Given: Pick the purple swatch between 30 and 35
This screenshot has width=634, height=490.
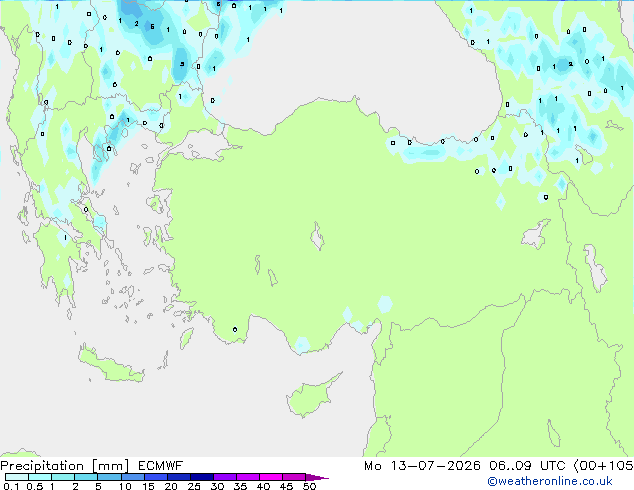Looking at the screenshot, I should [x=225, y=477].
